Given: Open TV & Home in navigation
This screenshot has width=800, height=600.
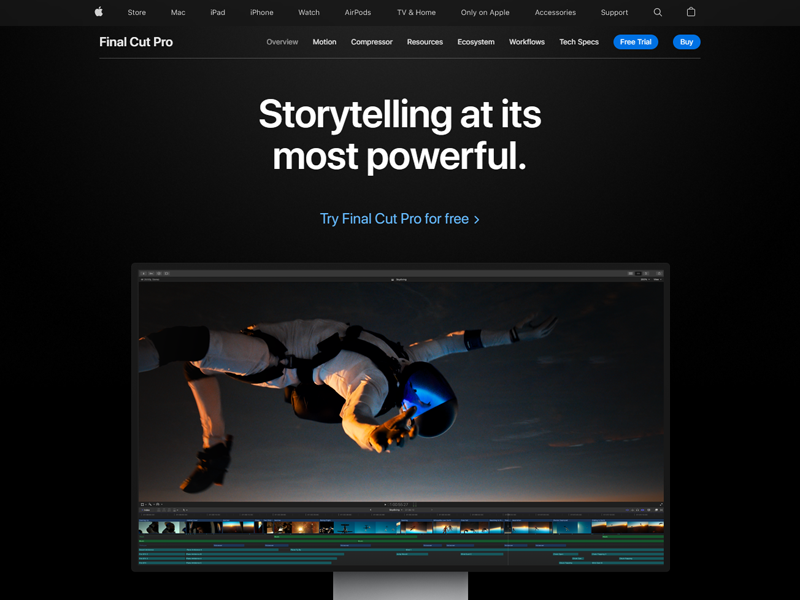Looking at the screenshot, I should [x=416, y=12].
